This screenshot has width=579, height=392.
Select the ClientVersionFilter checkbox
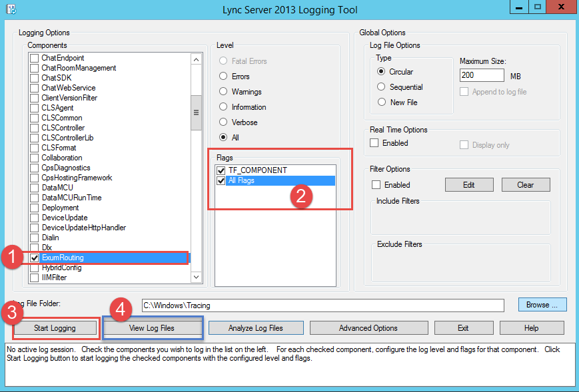35,98
